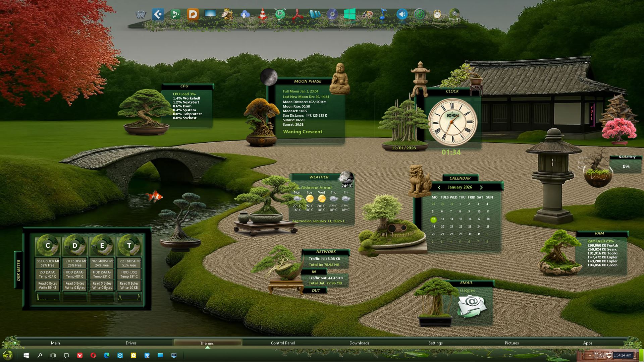Click the green show desktop strip
This screenshot has height=362, width=644.
[641, 355]
